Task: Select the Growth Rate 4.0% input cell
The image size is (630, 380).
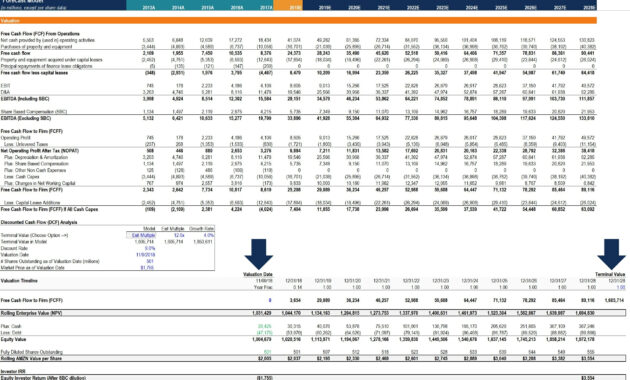Action: pyautogui.click(x=209, y=235)
